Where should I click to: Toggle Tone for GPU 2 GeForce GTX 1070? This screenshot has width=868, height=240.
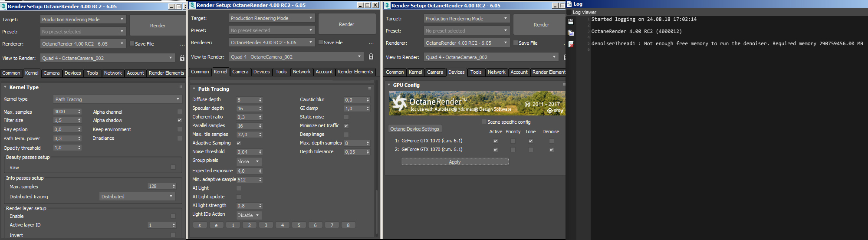point(531,150)
